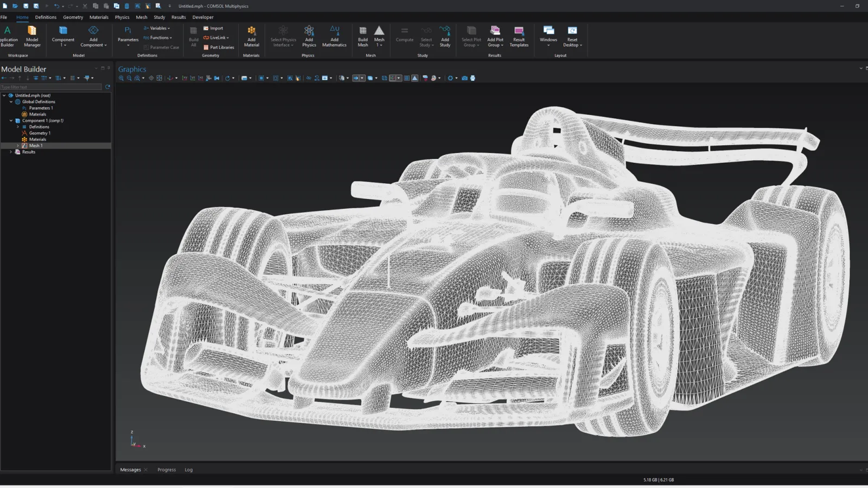Open Result Templates
The image size is (868, 488).
[519, 36]
